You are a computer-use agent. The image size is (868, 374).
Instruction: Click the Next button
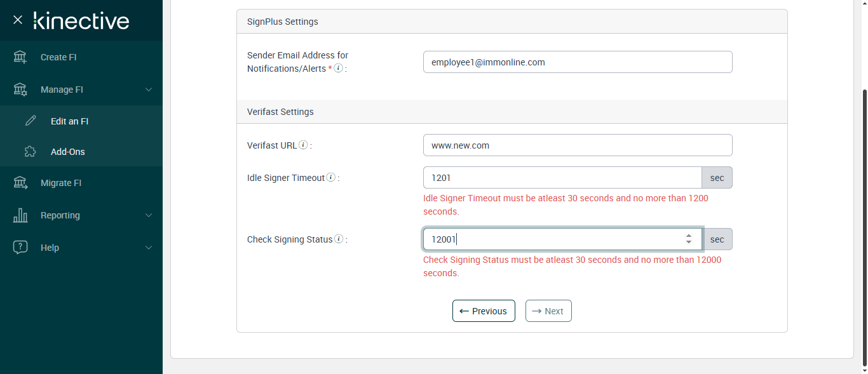(548, 311)
